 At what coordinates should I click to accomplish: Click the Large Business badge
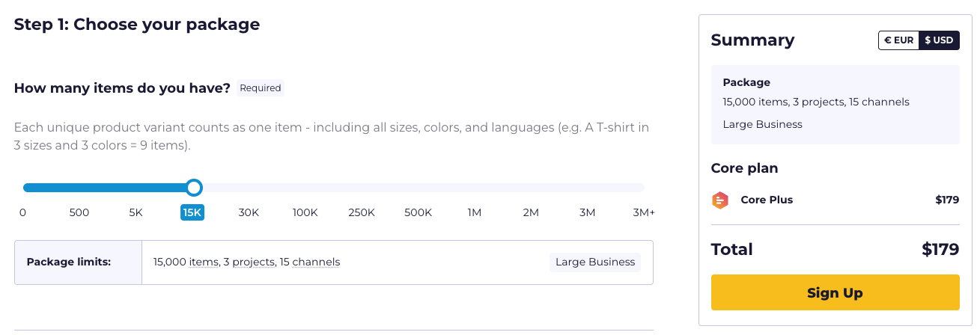595,262
